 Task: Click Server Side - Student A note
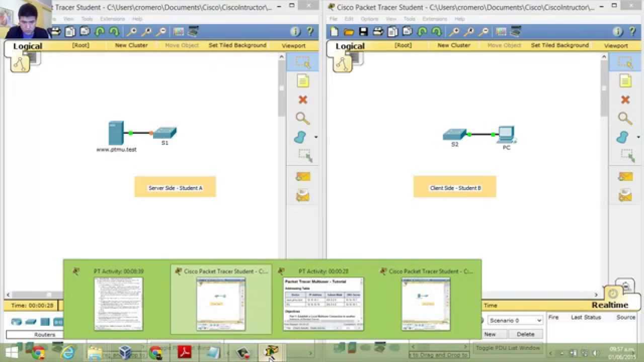tap(175, 187)
